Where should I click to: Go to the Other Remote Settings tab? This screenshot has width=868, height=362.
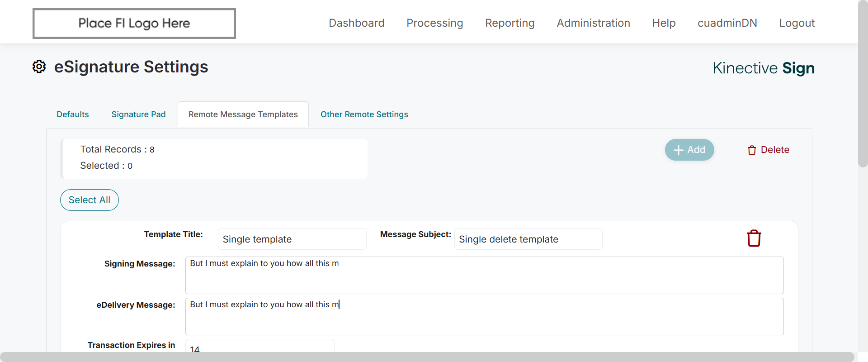(x=364, y=114)
